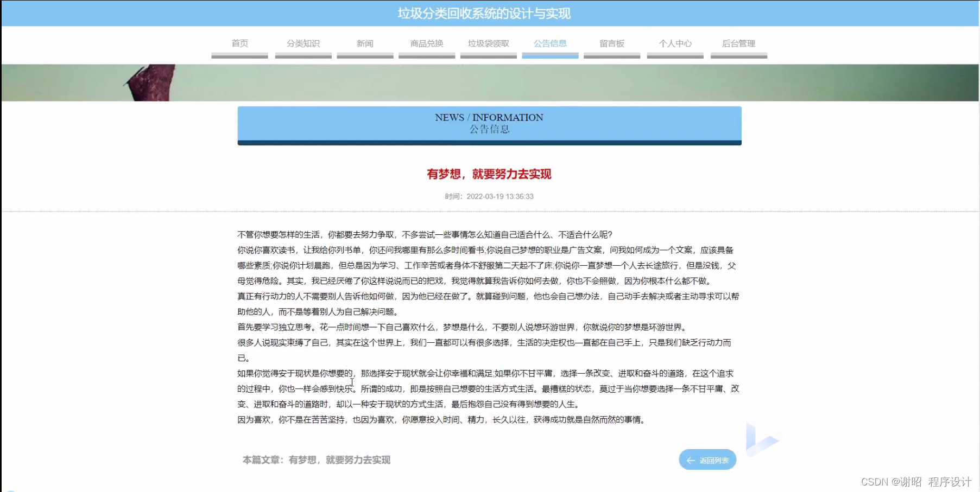The image size is (980, 492).
Task: Click the footer link 本篇文章：有梦想，就要努力去实现
Action: 317,459
